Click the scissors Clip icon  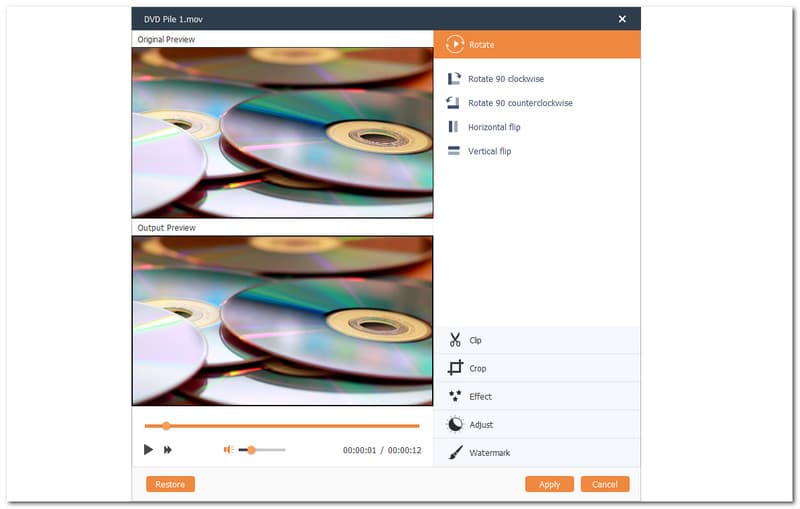pyautogui.click(x=455, y=340)
